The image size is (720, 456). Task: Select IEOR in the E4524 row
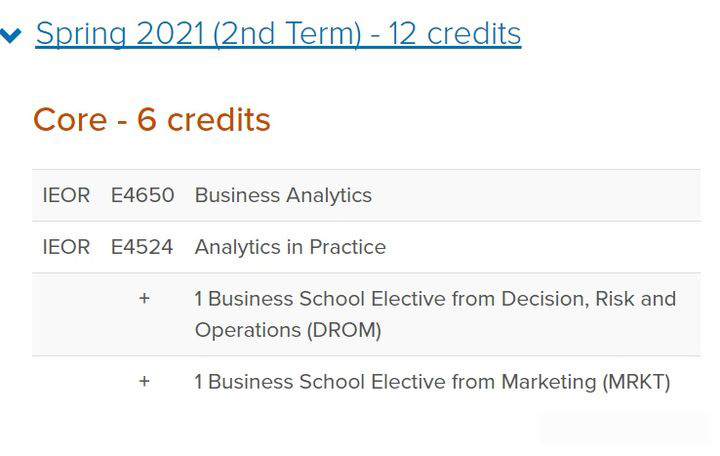click(x=66, y=247)
